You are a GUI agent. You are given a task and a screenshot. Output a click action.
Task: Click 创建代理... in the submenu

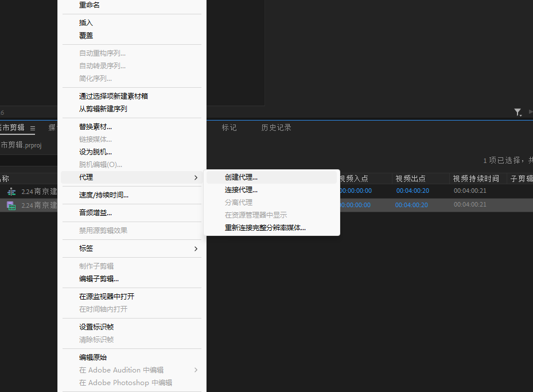click(271, 177)
